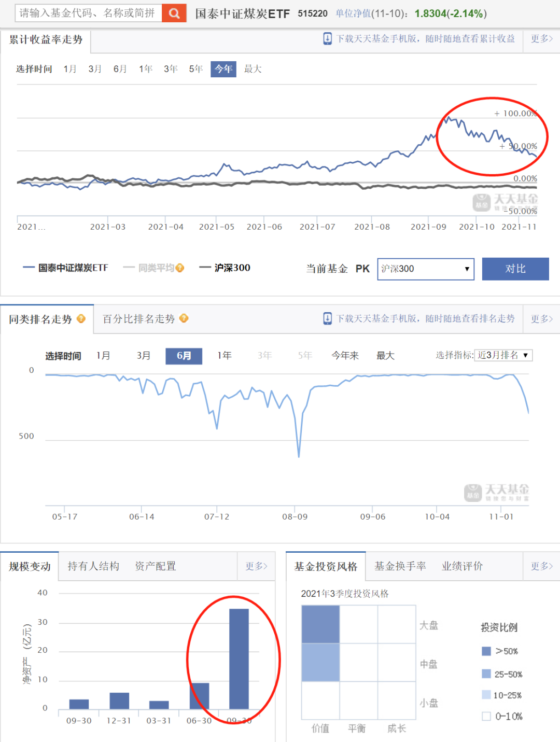560x742 pixels.
Task: Toggle 同类平均 legend series
Action: [x=149, y=268]
